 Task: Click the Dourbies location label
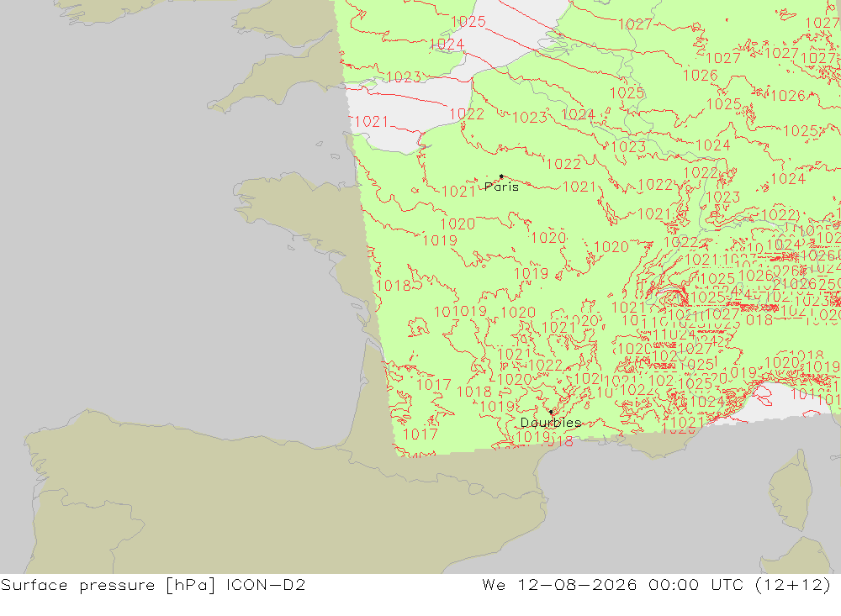click(551, 423)
